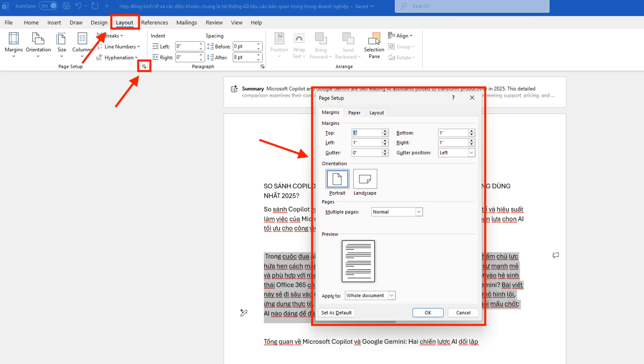This screenshot has width=644, height=364.
Task: Click the comment icon in right margin
Action: point(556,255)
